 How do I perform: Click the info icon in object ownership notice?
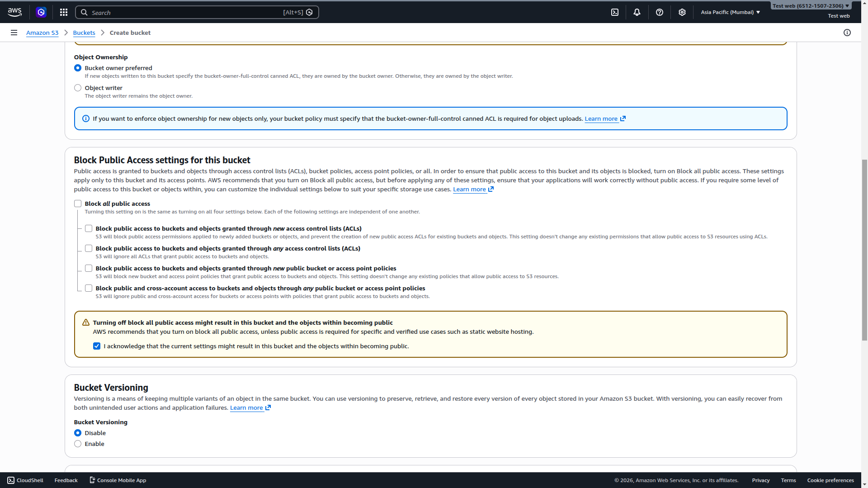86,118
